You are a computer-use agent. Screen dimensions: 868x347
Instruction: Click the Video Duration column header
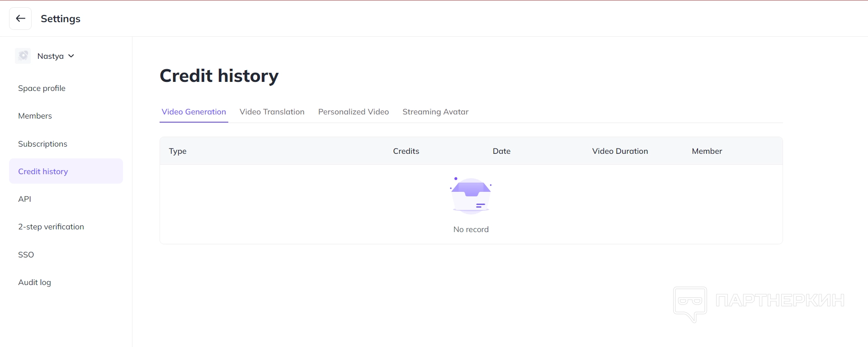[x=620, y=151]
